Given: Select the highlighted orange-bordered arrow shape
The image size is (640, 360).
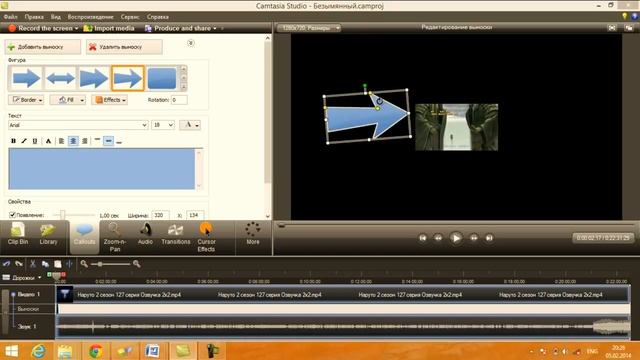Looking at the screenshot, I should tap(128, 78).
